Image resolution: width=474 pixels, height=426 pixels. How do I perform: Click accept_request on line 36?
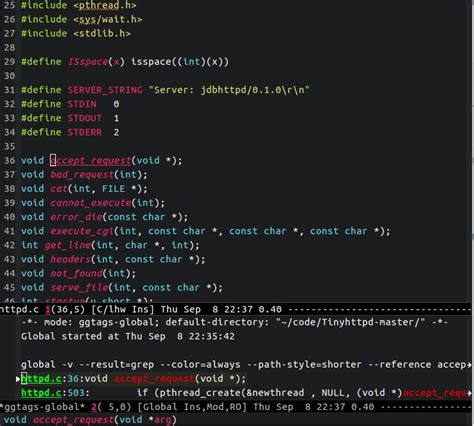click(x=90, y=160)
